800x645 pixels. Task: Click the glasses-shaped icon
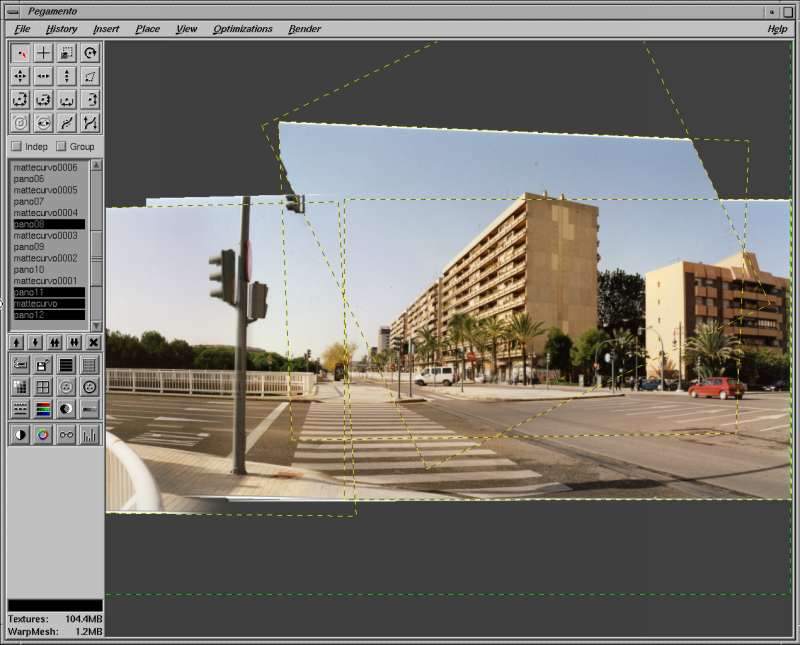(x=66, y=435)
